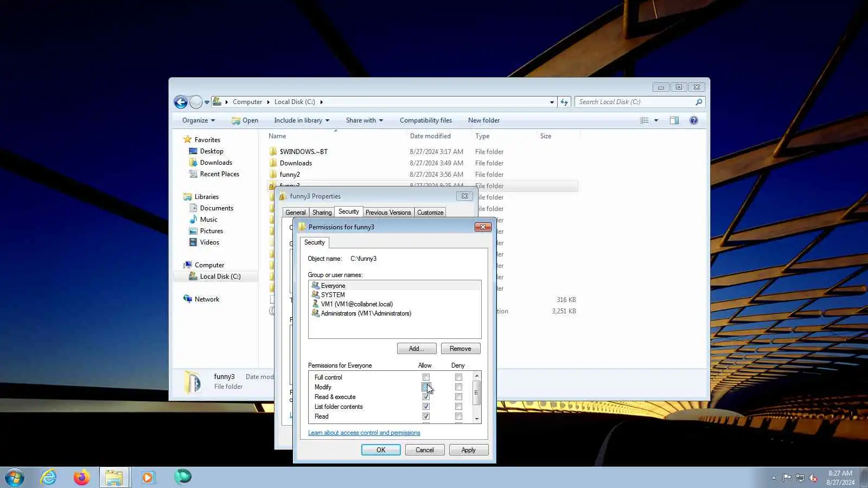Viewport: 868px width, 488px height.
Task: Show the preview pane
Action: coord(674,120)
